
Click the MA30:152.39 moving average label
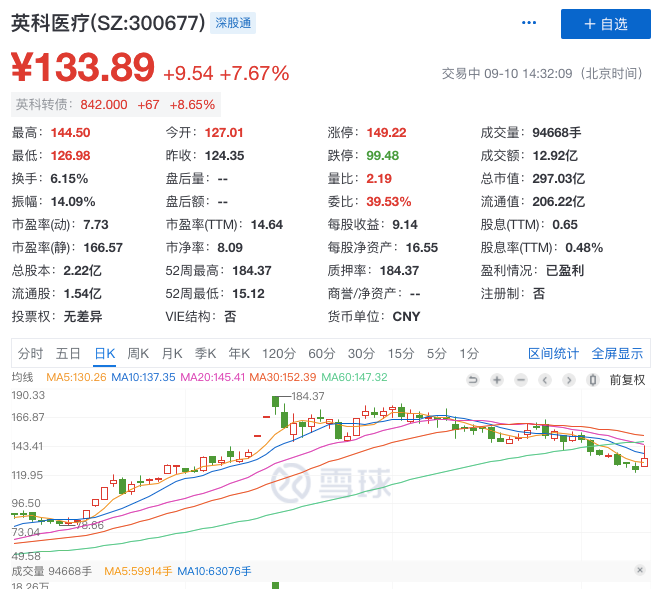282,377
